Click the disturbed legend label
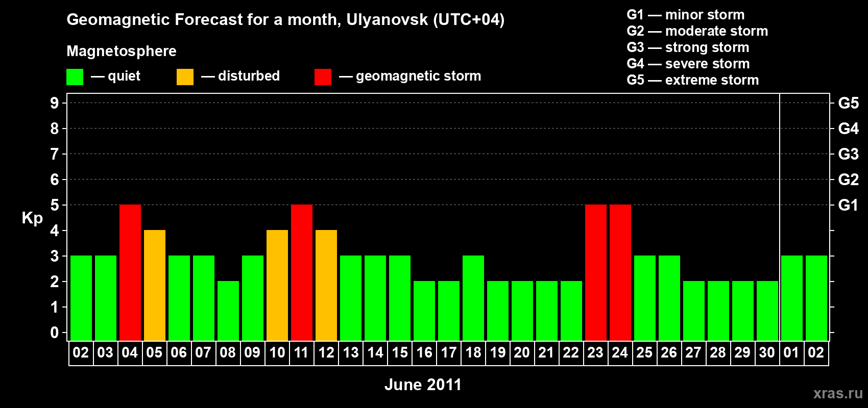The image size is (868, 408). (x=249, y=76)
